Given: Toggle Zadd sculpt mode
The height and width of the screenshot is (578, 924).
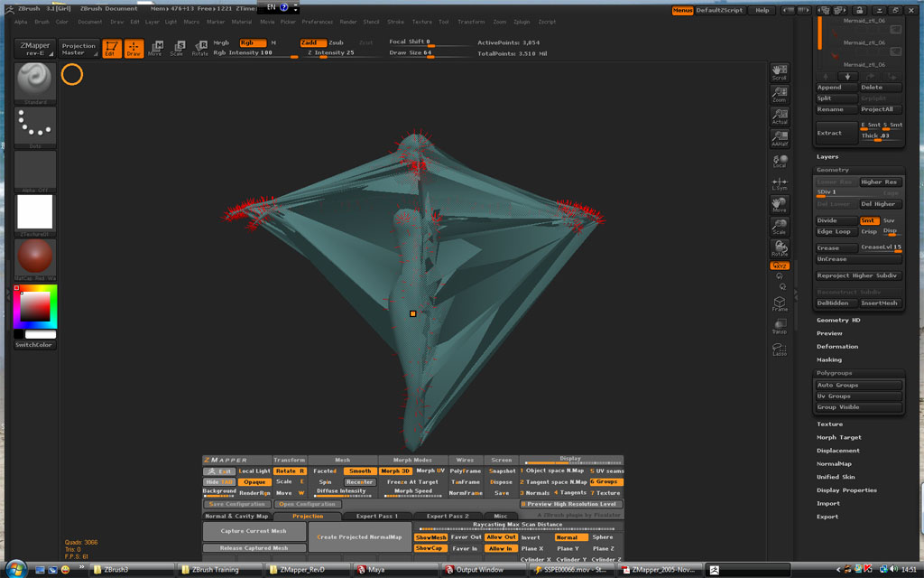Looking at the screenshot, I should point(313,42).
